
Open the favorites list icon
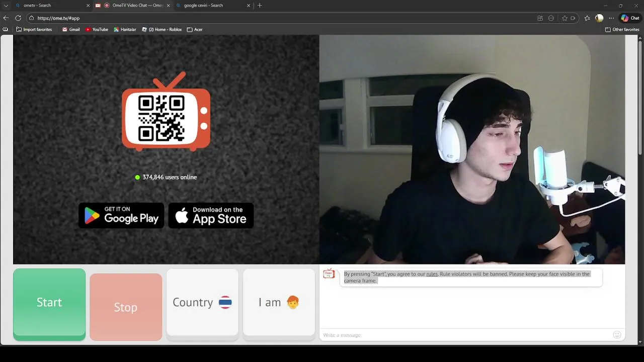tap(587, 18)
